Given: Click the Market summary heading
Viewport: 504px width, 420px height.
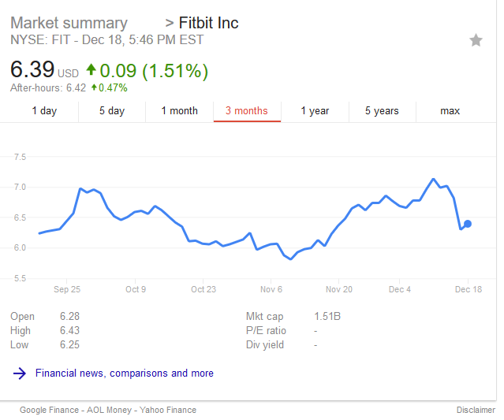Looking at the screenshot, I should pos(69,23).
